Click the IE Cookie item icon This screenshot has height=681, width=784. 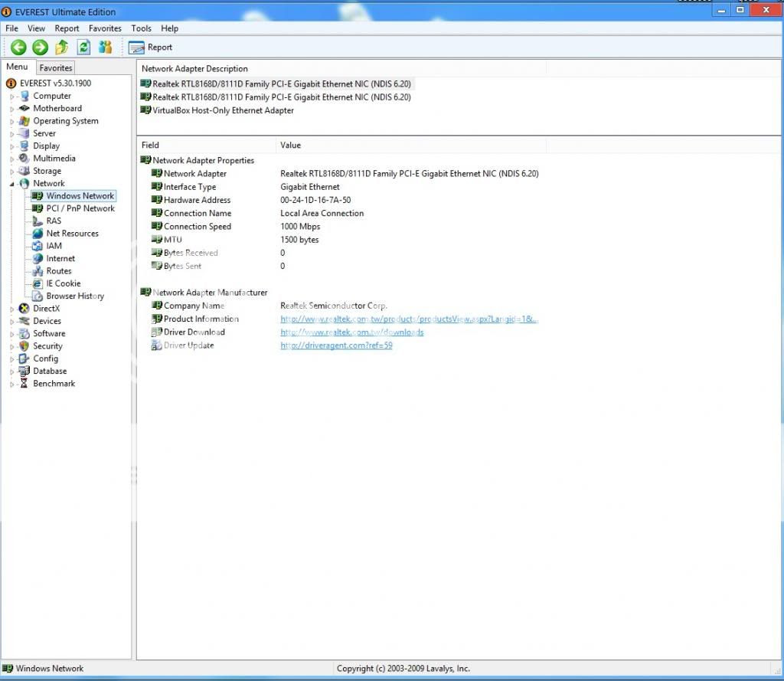point(38,283)
